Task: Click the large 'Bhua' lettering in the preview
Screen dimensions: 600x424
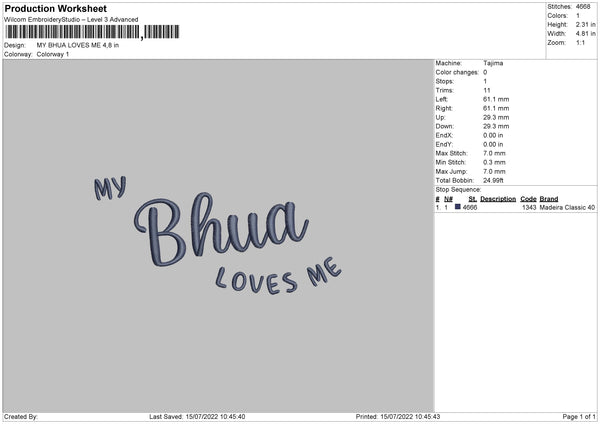Action: click(221, 229)
